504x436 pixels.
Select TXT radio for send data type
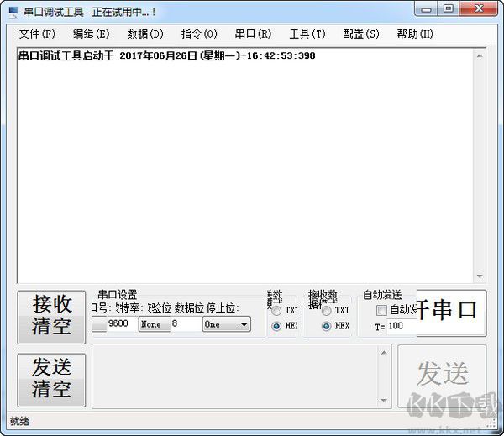(276, 311)
